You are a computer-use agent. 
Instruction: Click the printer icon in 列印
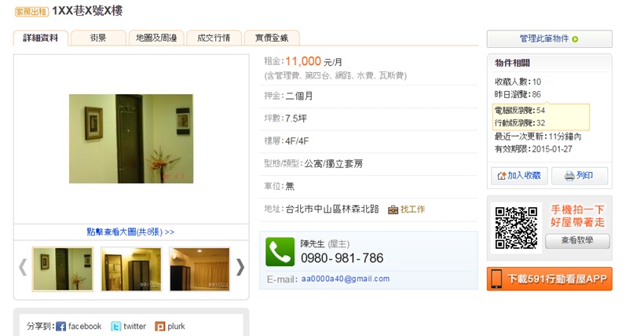pyautogui.click(x=569, y=176)
